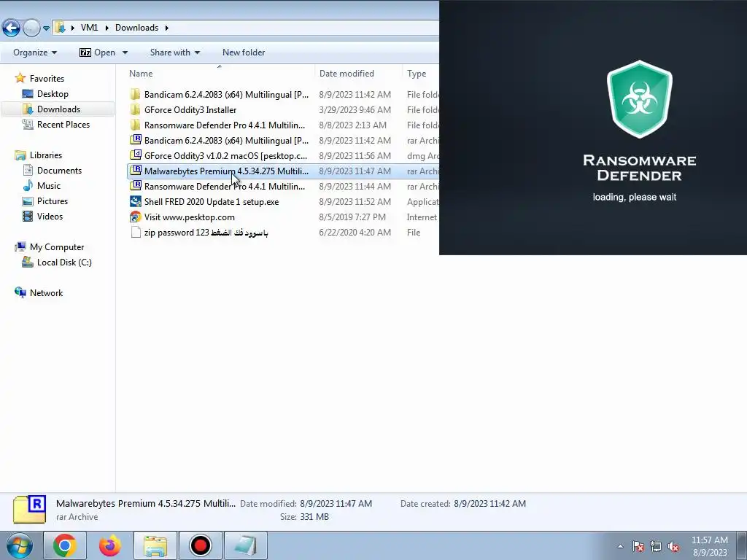
Task: Show hidden system tray icons arrow
Action: 620,546
